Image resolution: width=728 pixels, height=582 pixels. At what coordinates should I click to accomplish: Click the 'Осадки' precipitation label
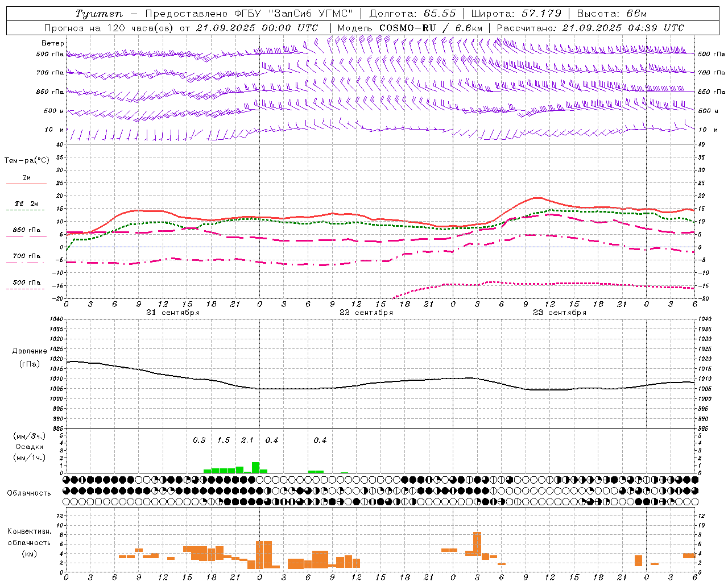tap(30, 447)
